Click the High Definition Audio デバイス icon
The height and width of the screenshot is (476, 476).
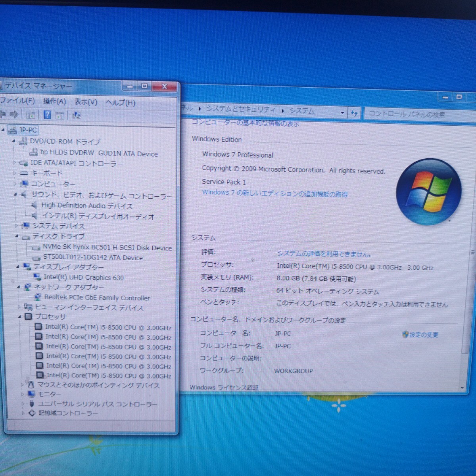(35, 205)
